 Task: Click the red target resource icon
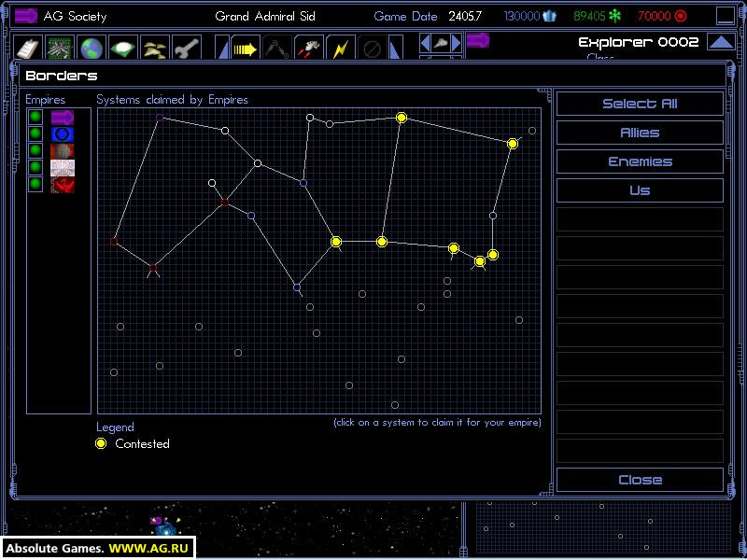[x=682, y=16]
